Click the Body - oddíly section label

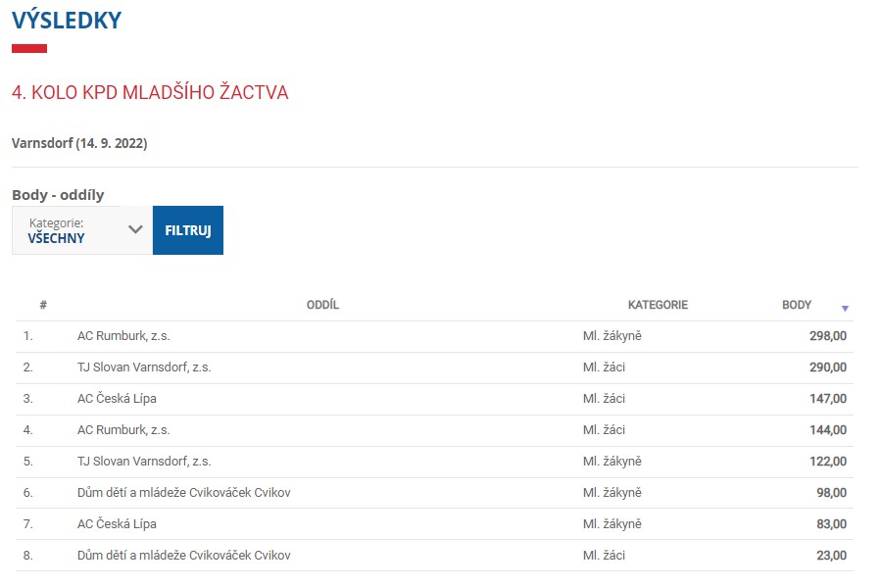(58, 195)
